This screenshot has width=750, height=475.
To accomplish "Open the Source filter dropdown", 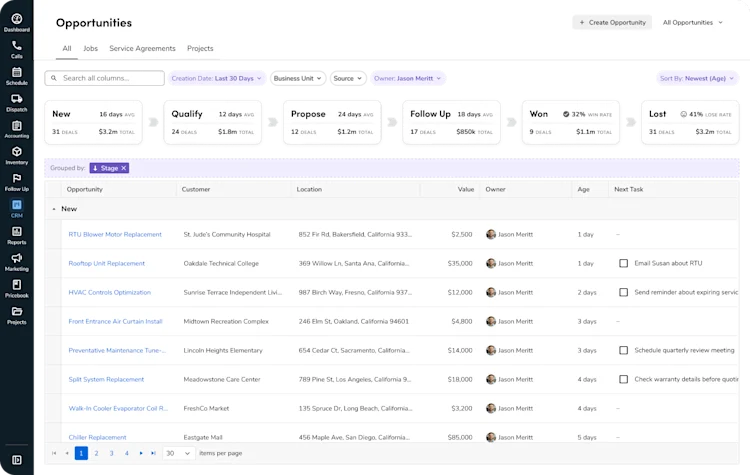I will coord(348,78).
